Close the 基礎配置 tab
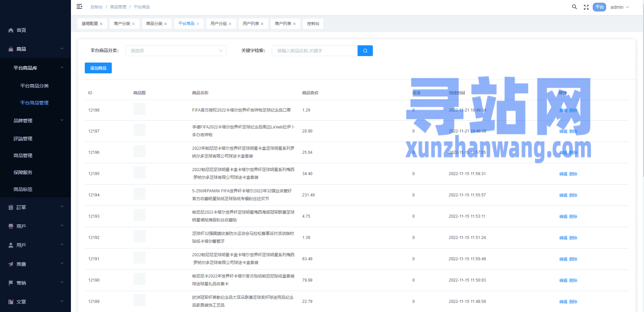This screenshot has width=644, height=312. click(101, 24)
